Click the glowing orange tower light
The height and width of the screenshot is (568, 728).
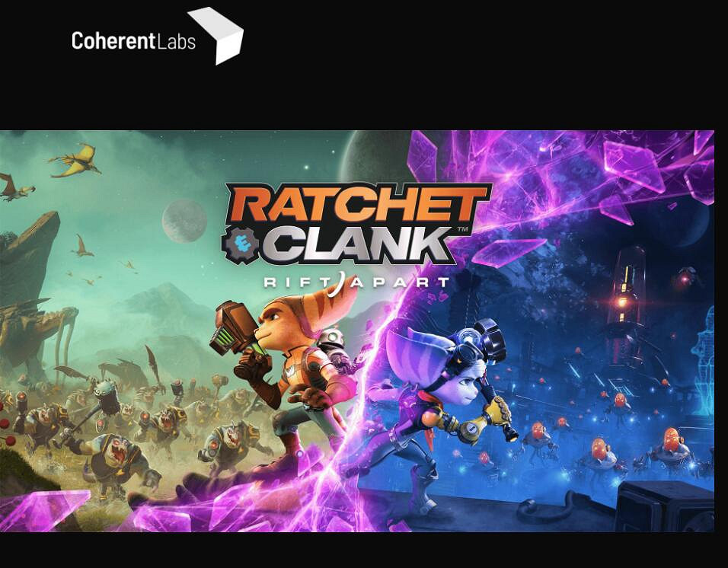pos(622,302)
